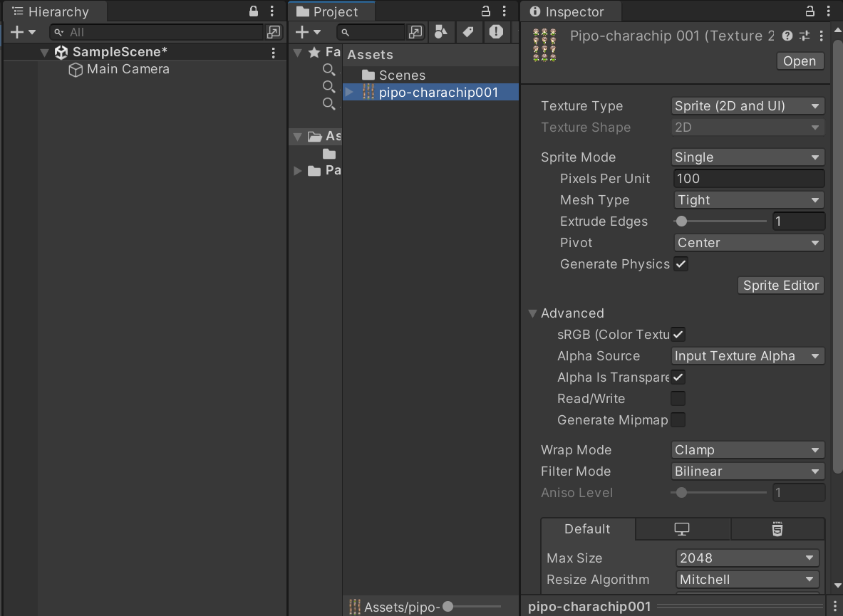Select the second Favorites saved search icon
This screenshot has height=616, width=843.
[329, 87]
